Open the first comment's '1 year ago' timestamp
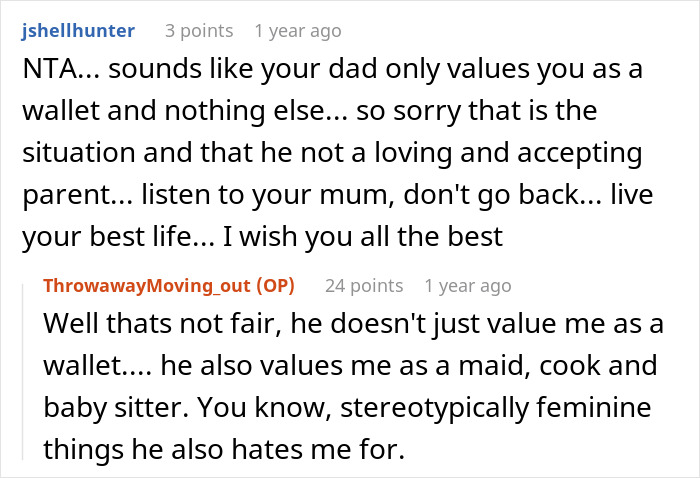Image resolution: width=700 pixels, height=478 pixels. (x=298, y=31)
